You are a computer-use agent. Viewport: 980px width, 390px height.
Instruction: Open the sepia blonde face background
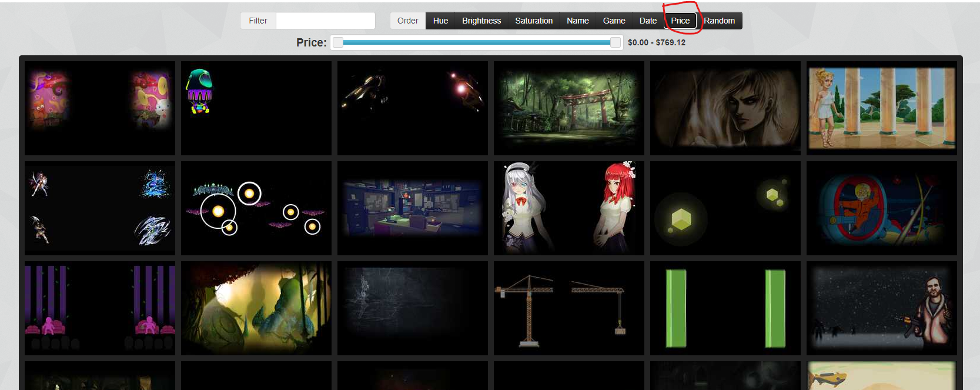pyautogui.click(x=725, y=108)
